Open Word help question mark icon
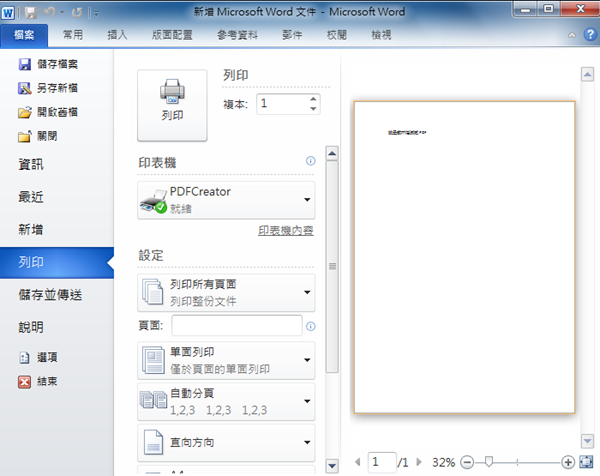Viewport: 600px width, 476px height. pyautogui.click(x=590, y=35)
